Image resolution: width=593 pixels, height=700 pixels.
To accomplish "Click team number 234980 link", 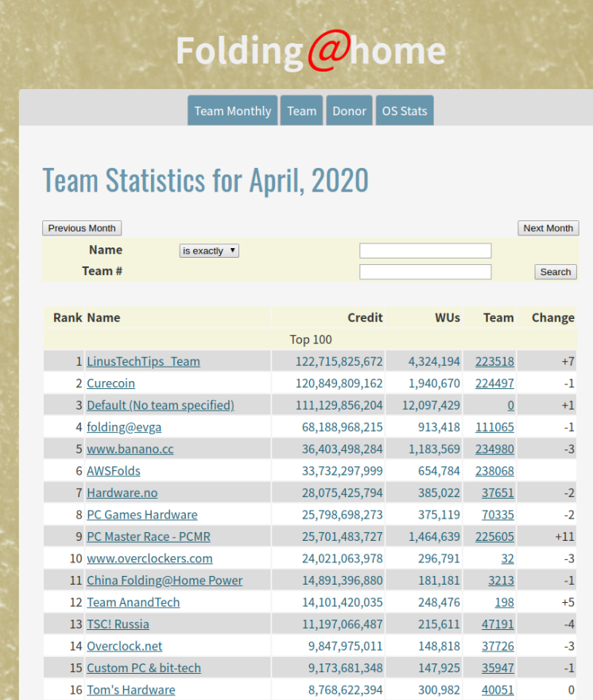I will click(x=494, y=449).
